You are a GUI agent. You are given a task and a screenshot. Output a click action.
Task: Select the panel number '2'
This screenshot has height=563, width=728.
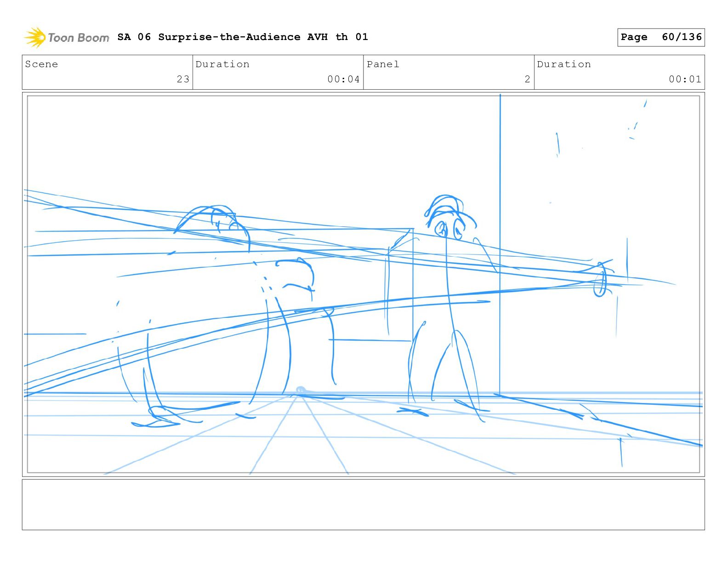click(527, 79)
